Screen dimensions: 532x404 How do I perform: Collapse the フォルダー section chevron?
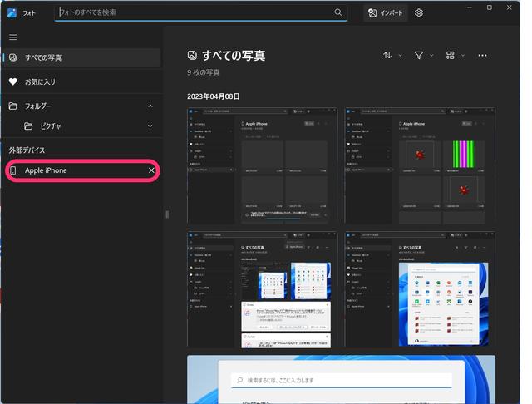(x=150, y=106)
